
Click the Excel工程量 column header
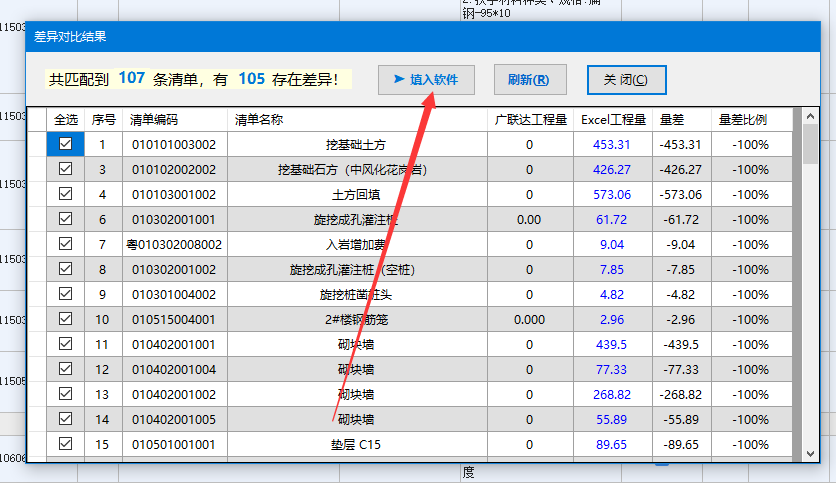613,119
